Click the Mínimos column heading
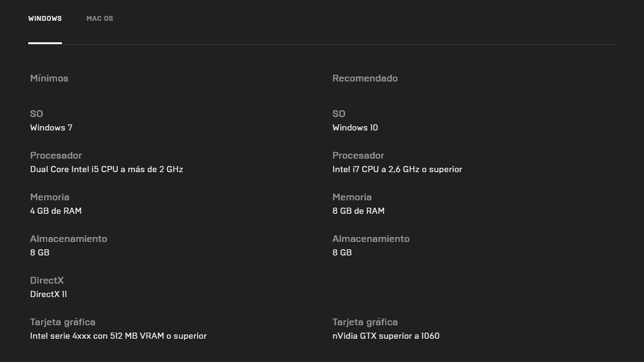Viewport: 644px width, 362px height. [49, 78]
